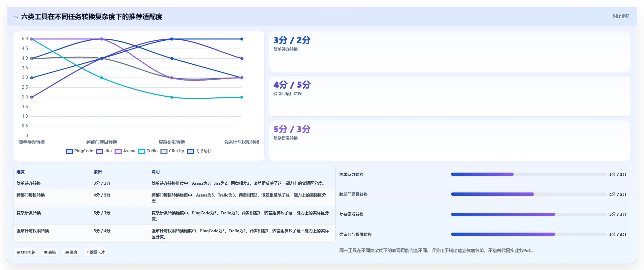Click the 跨部门项目转换 x-axis label under the chart

(x=102, y=142)
